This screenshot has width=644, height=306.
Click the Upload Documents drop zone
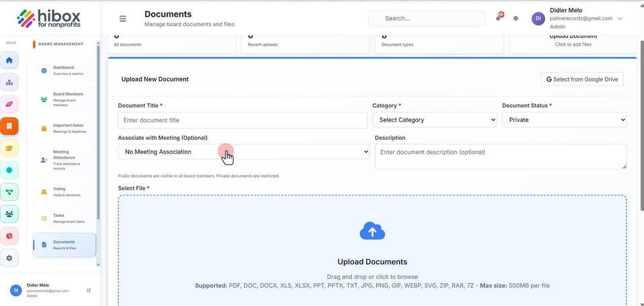click(372, 251)
